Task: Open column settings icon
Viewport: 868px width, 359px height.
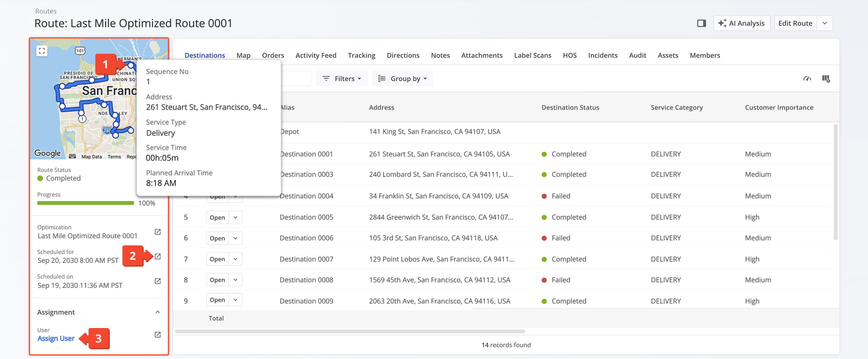Action: pyautogui.click(x=826, y=78)
